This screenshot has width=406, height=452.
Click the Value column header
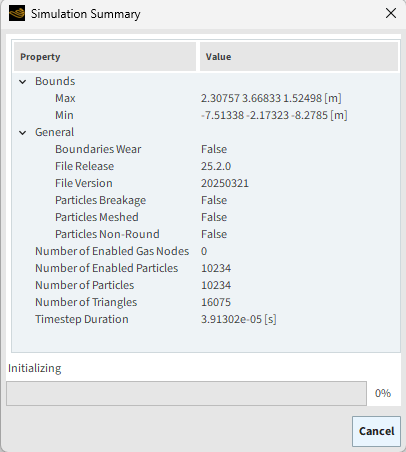(x=299, y=57)
